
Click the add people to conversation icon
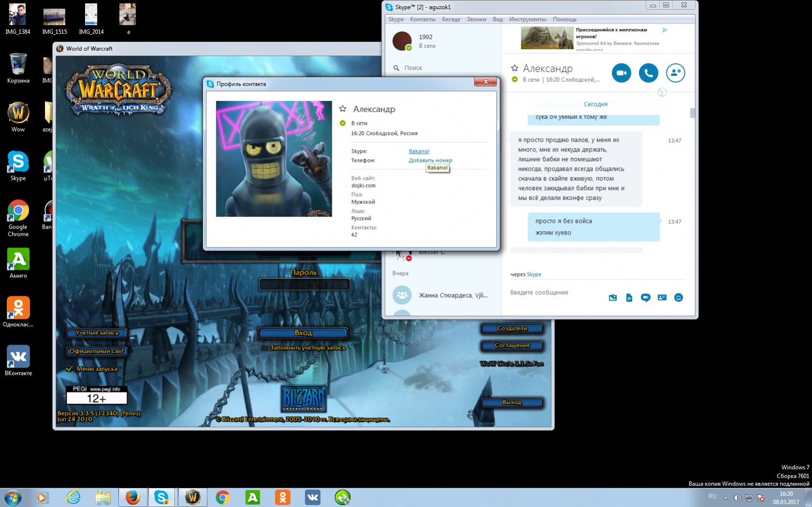pos(675,73)
